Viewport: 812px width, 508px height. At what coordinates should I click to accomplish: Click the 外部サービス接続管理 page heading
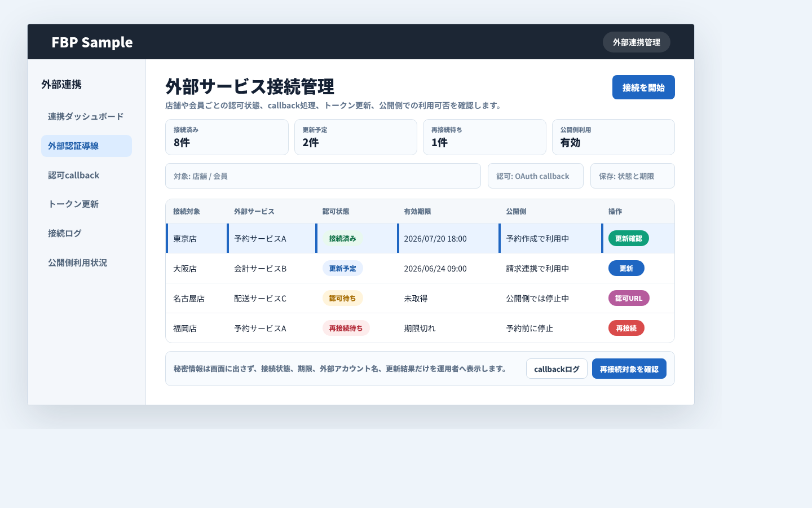250,86
